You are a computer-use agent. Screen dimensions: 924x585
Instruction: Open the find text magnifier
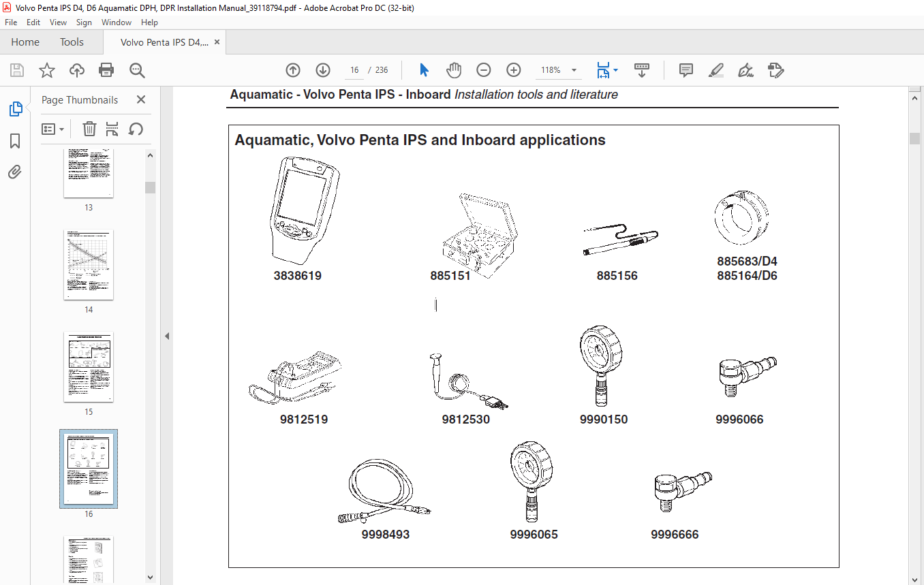[x=137, y=70]
